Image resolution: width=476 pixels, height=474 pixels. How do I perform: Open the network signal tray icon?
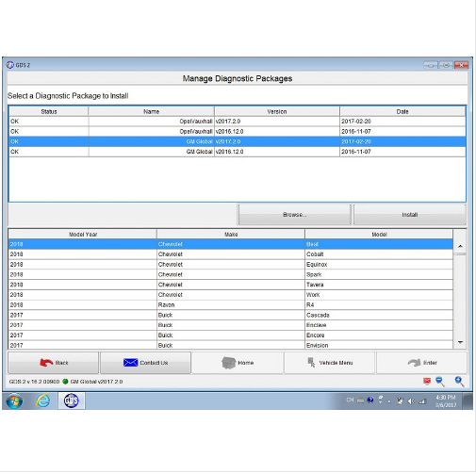[x=422, y=401]
